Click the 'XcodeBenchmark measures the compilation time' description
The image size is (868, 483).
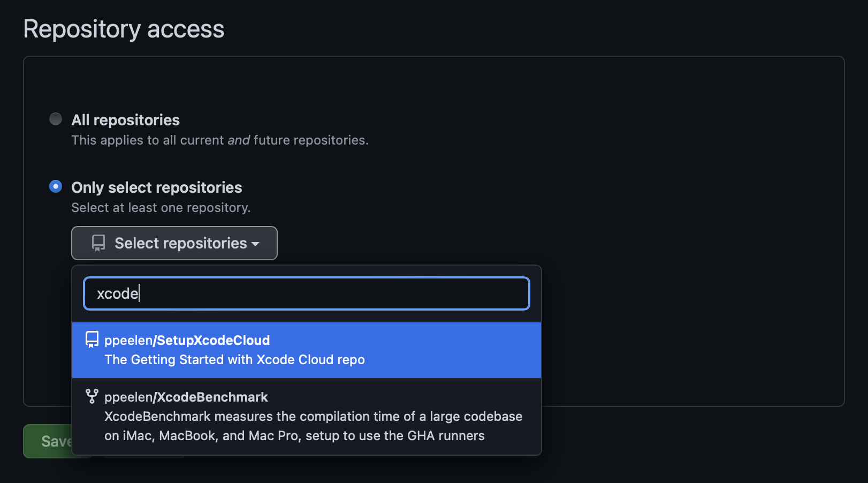[314, 426]
